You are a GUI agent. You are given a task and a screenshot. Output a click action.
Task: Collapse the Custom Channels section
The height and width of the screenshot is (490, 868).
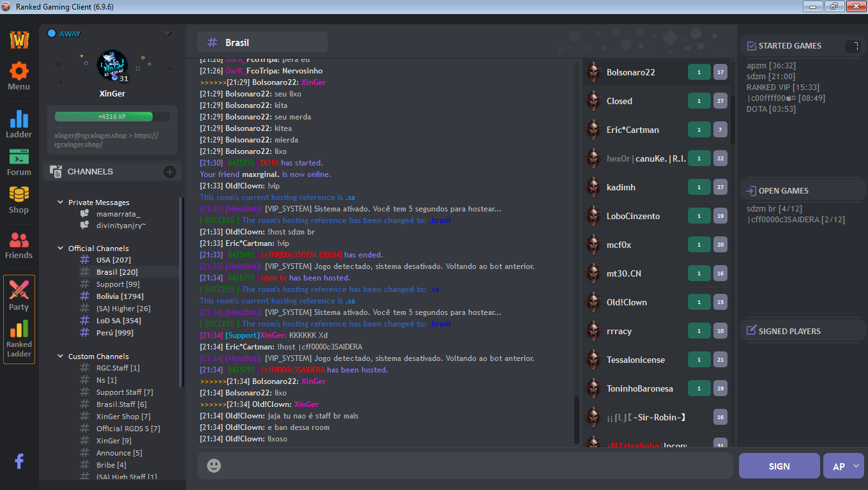[60, 356]
